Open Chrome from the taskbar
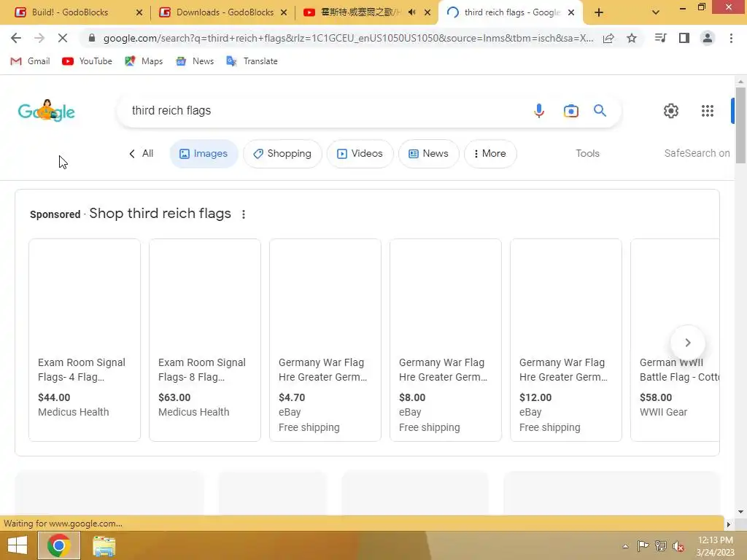This screenshot has height=560, width=747. (x=58, y=545)
